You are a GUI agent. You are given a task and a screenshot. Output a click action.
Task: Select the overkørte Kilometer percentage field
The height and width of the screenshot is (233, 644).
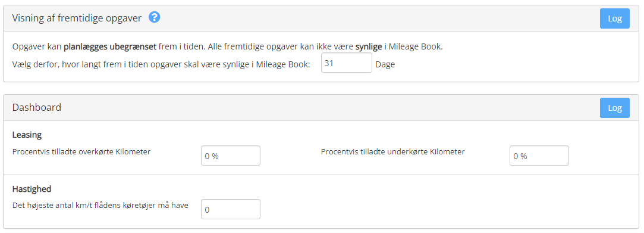coord(230,156)
